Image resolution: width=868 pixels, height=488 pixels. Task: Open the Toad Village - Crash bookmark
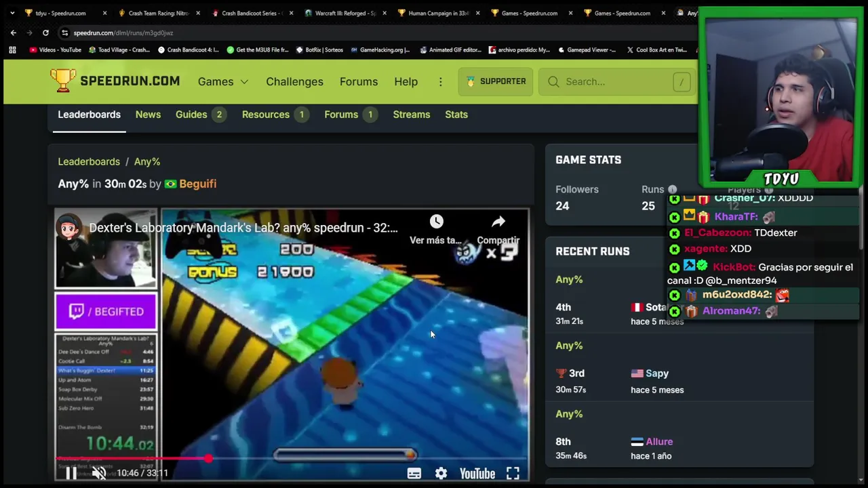(119, 49)
